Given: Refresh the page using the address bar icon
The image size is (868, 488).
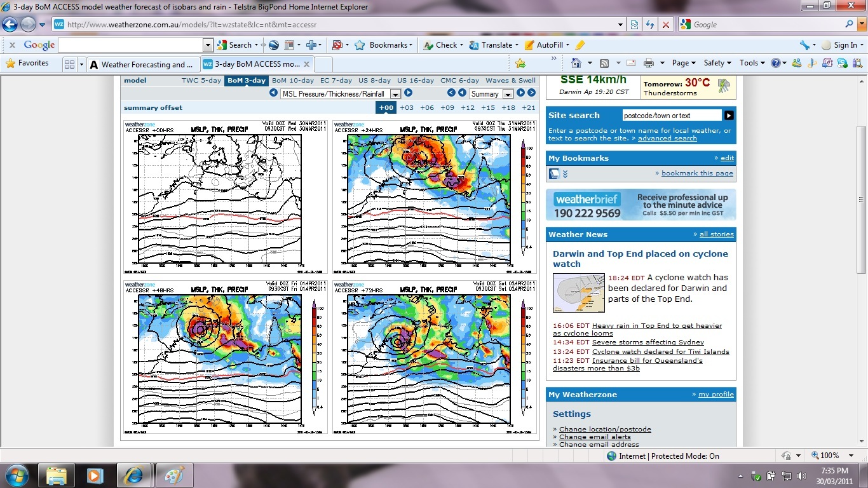Looking at the screenshot, I should click(650, 25).
